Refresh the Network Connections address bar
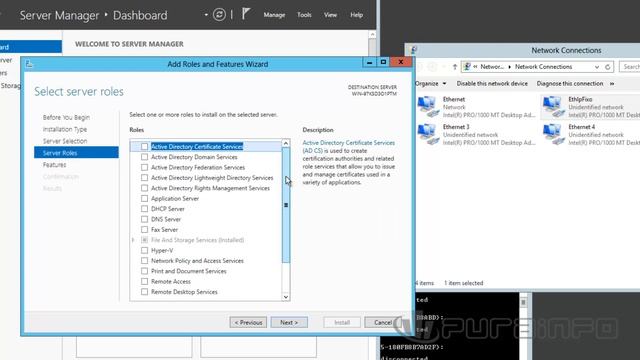This screenshot has height=360, width=640. pos(608,67)
